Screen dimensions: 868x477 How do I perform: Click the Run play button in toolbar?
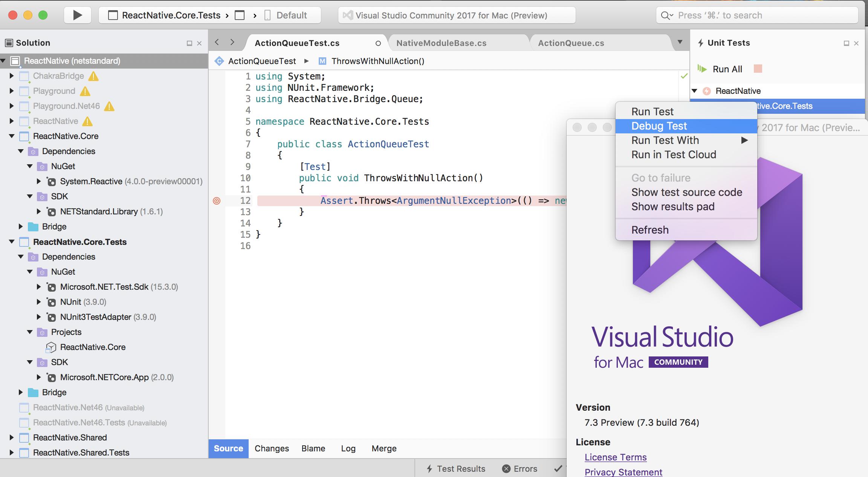(x=78, y=15)
